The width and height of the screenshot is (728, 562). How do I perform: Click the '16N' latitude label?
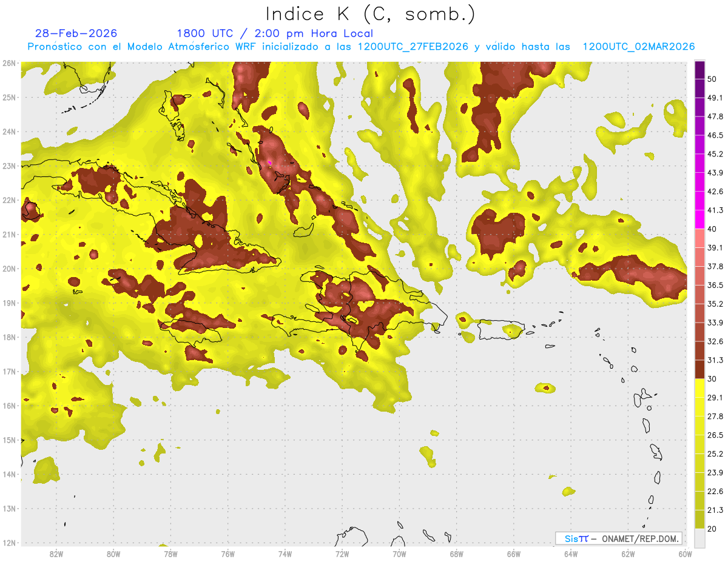pos(8,406)
